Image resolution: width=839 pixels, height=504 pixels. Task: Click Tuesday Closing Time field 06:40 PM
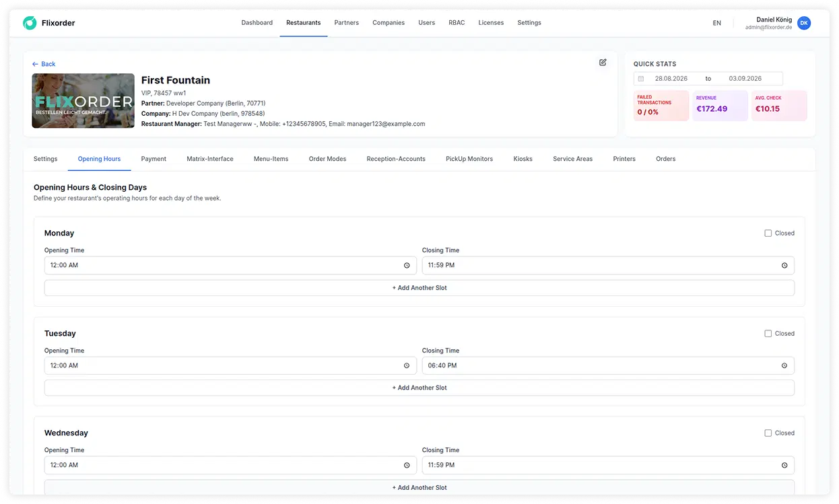608,366
